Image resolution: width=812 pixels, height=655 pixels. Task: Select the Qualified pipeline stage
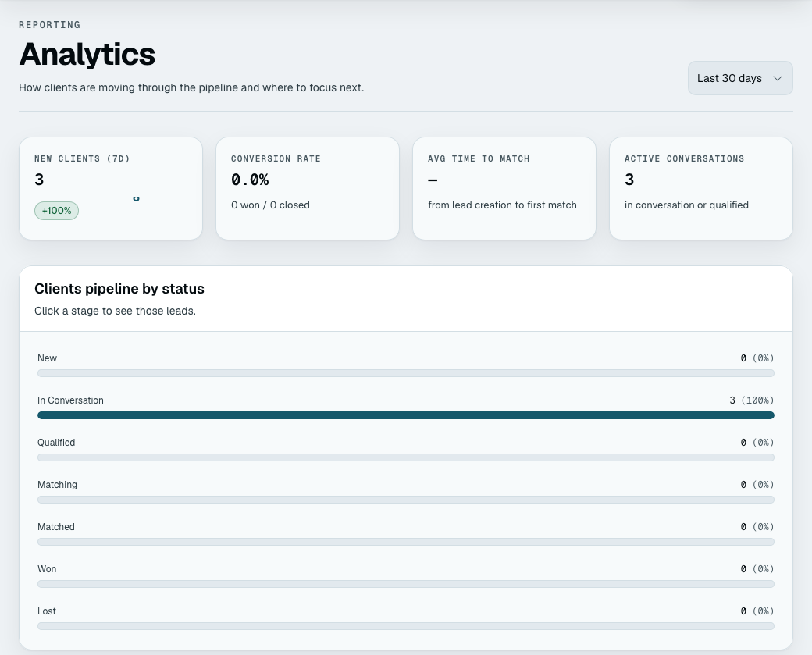coord(406,450)
